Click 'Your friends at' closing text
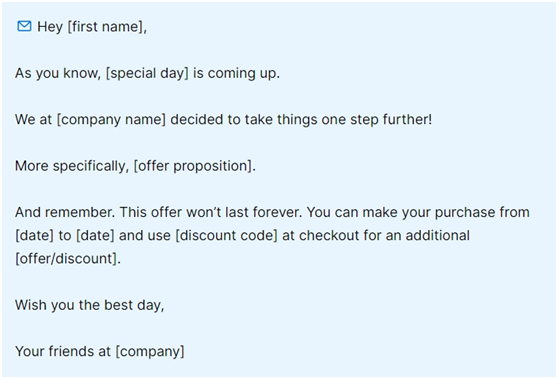The width and height of the screenshot is (558, 379). (x=63, y=352)
